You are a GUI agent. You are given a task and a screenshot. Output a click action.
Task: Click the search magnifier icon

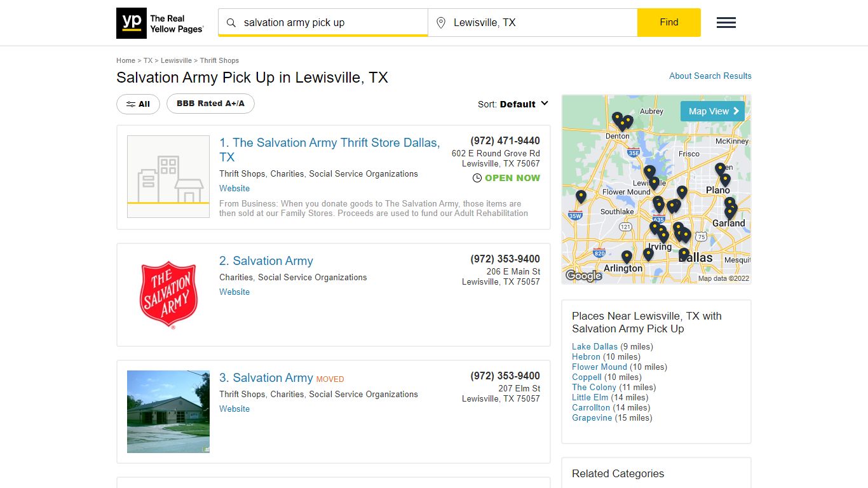click(231, 23)
